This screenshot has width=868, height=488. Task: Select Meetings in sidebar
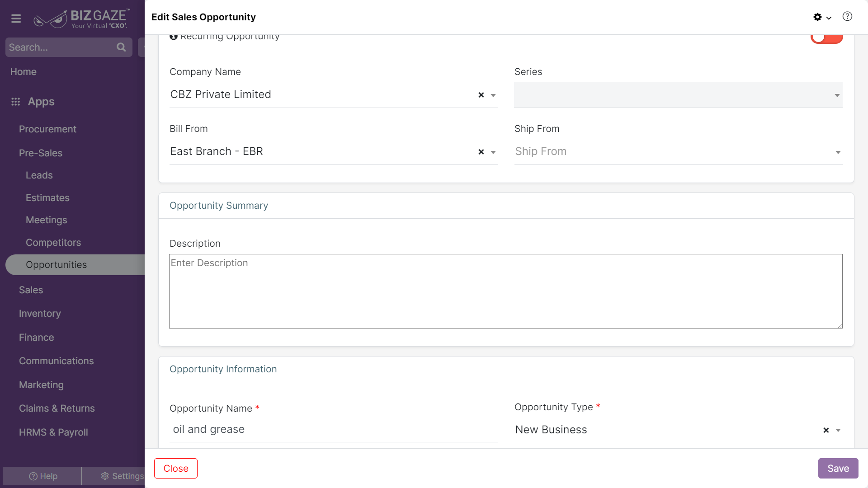coord(47,220)
